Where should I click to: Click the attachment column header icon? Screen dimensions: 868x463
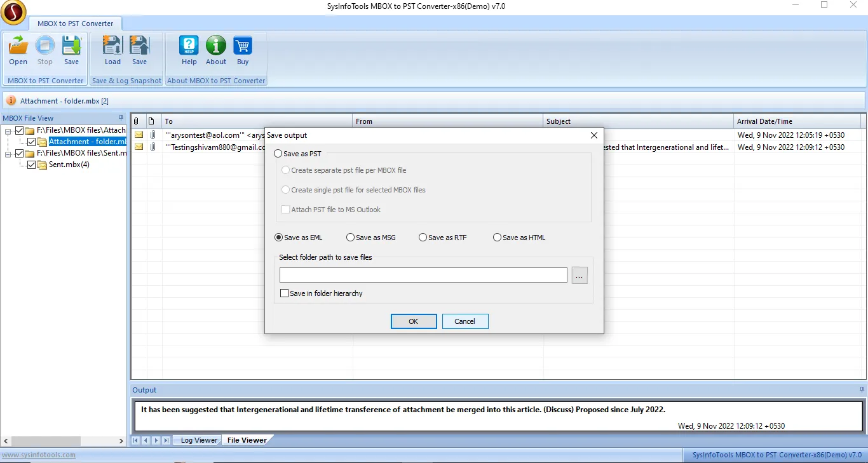point(136,121)
